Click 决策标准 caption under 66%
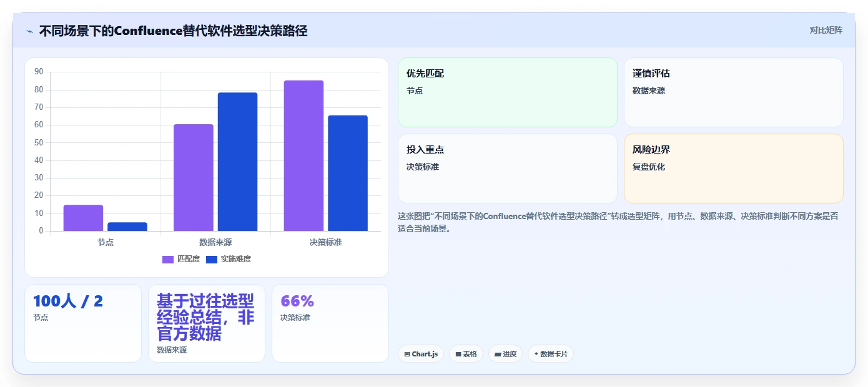Viewport: 868px width, 387px height. pos(295,318)
